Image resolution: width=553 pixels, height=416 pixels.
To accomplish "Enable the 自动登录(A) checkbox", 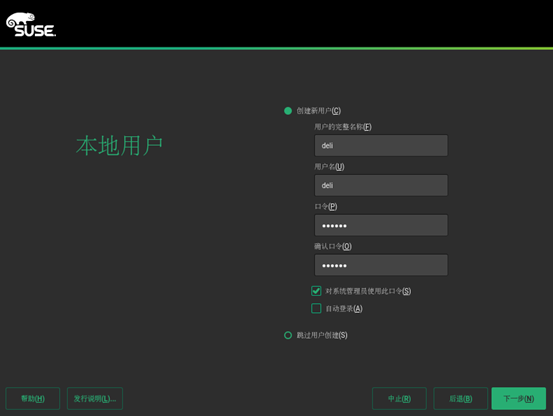I will (316, 308).
